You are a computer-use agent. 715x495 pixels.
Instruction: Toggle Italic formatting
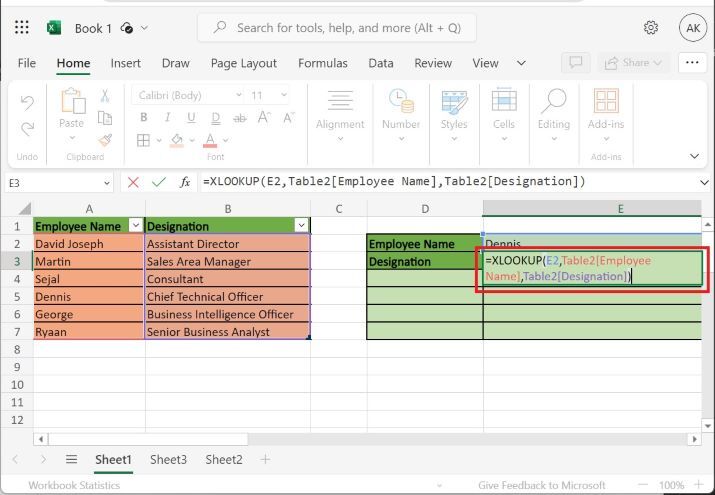[168, 118]
